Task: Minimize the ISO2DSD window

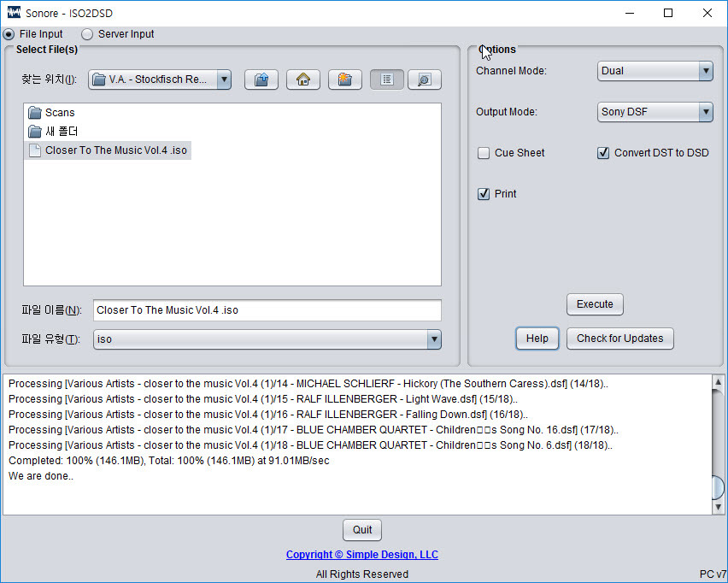Action: coord(630,13)
